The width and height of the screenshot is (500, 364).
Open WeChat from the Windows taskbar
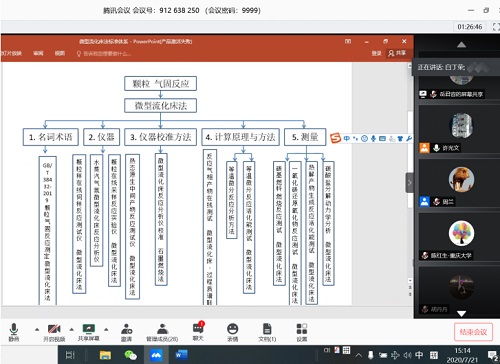click(x=130, y=355)
